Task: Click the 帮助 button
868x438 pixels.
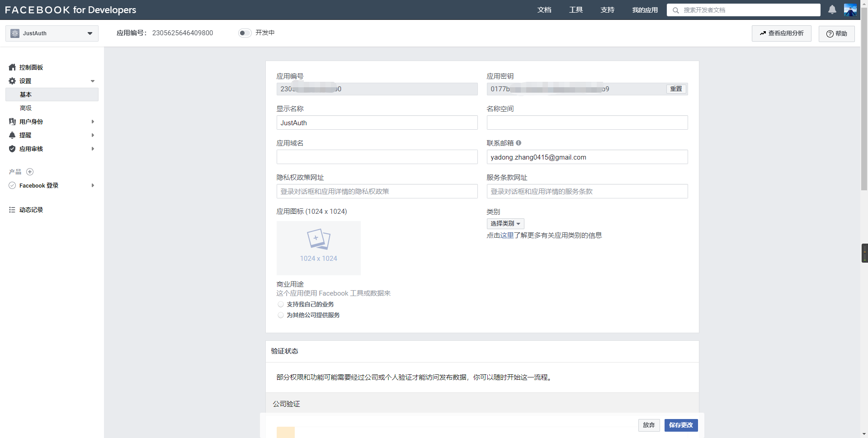Action: (x=837, y=33)
